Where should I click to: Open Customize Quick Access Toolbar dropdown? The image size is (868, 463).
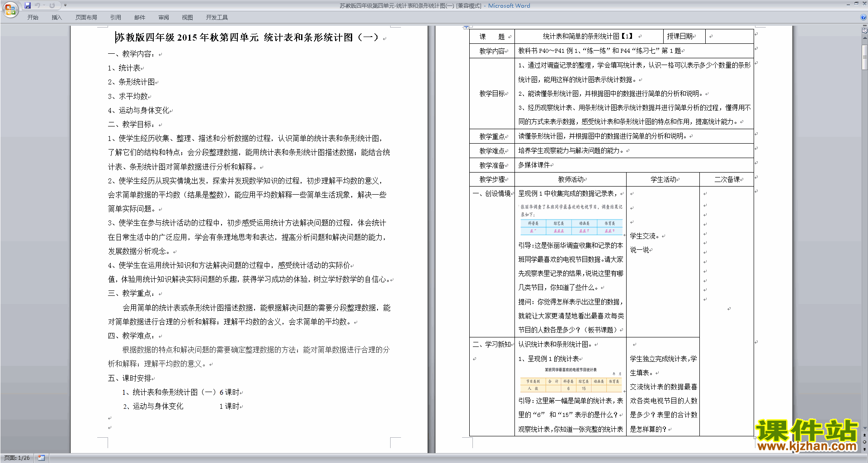(x=65, y=5)
